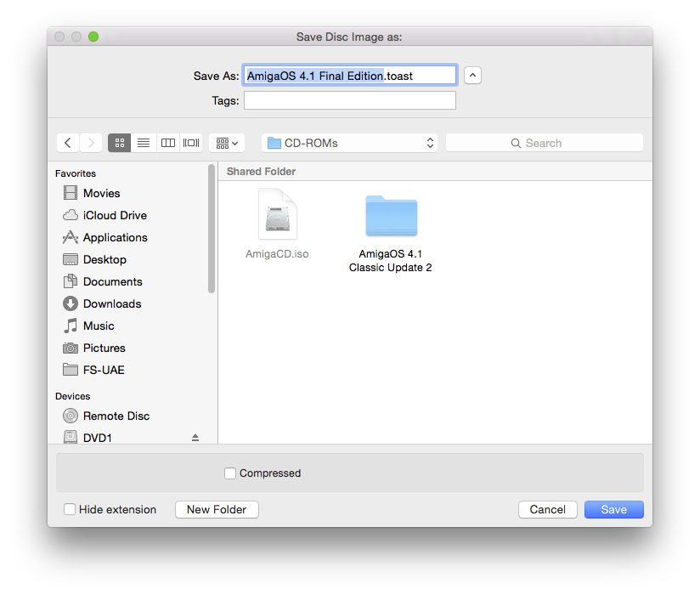The height and width of the screenshot is (595, 700).
Task: Switch to list view
Action: (x=144, y=143)
